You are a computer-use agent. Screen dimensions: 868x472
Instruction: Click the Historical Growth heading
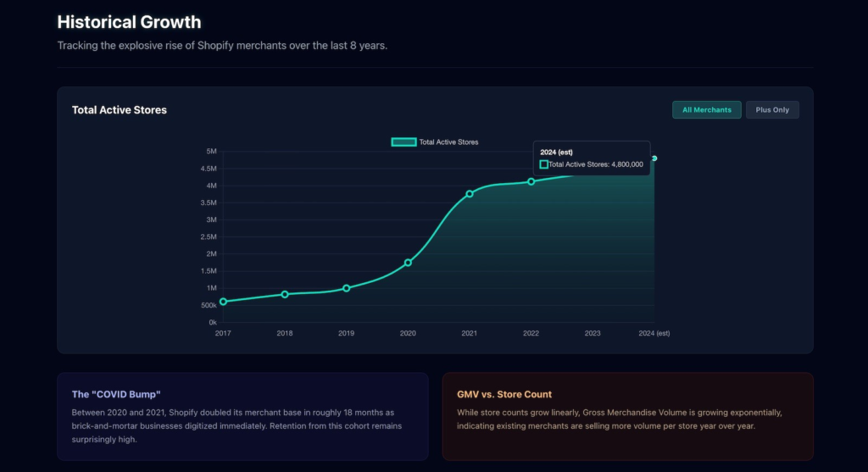point(129,22)
